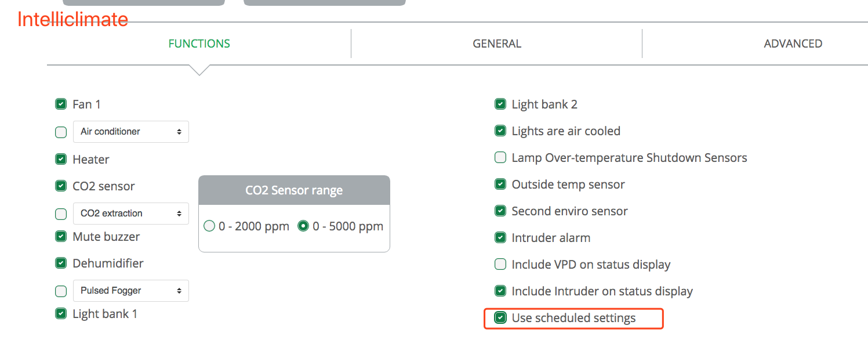Select the FUNCTIONS tab
Screen dimensions: 868x354
[x=199, y=43]
